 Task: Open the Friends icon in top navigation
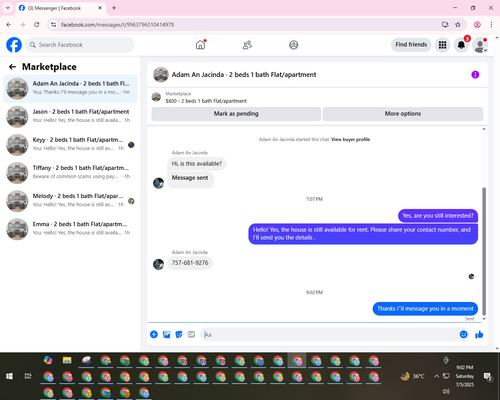[247, 45]
